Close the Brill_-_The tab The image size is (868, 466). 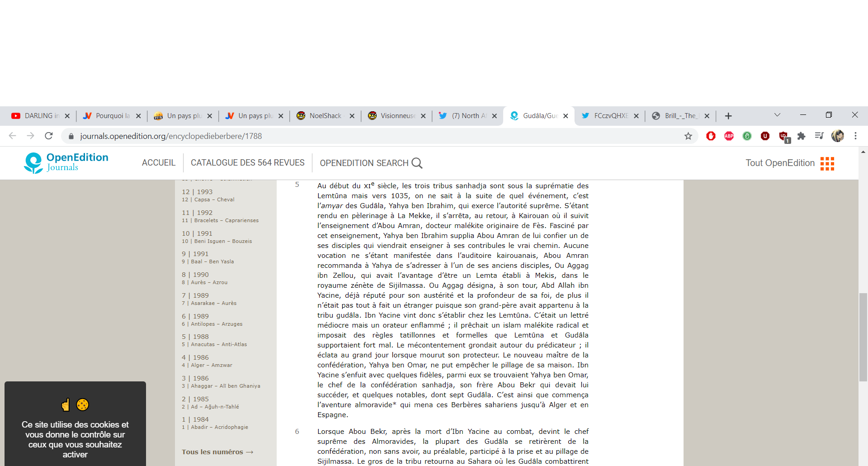coord(707,116)
